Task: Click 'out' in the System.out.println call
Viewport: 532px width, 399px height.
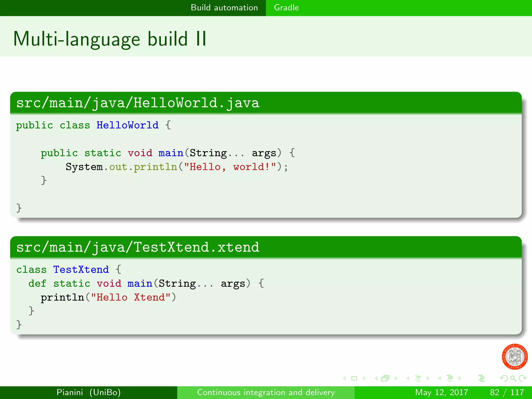Action: click(118, 167)
